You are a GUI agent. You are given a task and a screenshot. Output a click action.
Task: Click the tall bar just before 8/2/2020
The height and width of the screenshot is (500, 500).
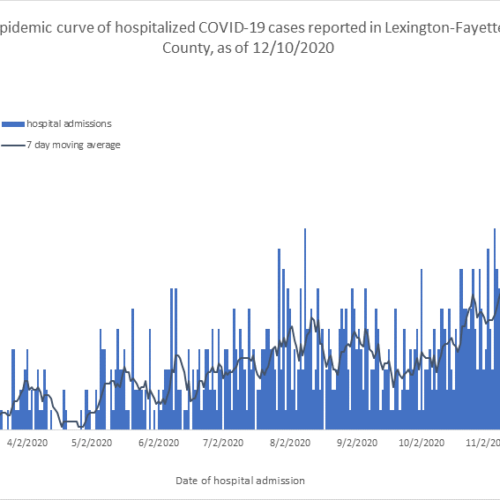(x=279, y=339)
